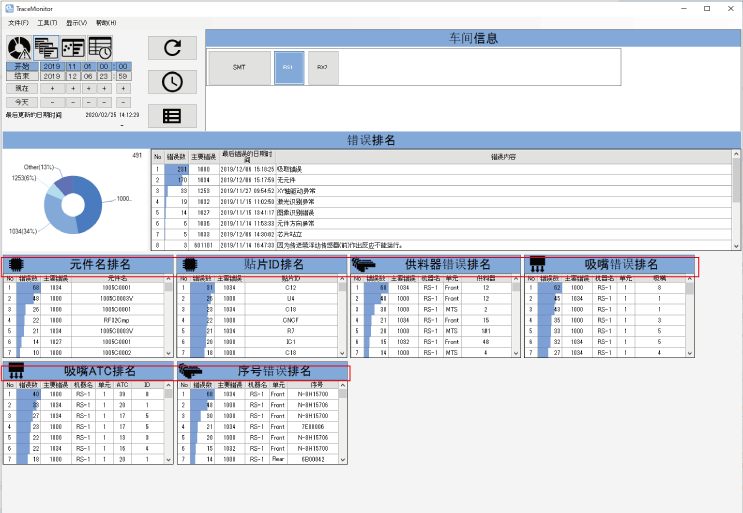The height and width of the screenshot is (513, 743).
Task: Toggle the highlighted RS1 machine button
Action: pyautogui.click(x=288, y=68)
